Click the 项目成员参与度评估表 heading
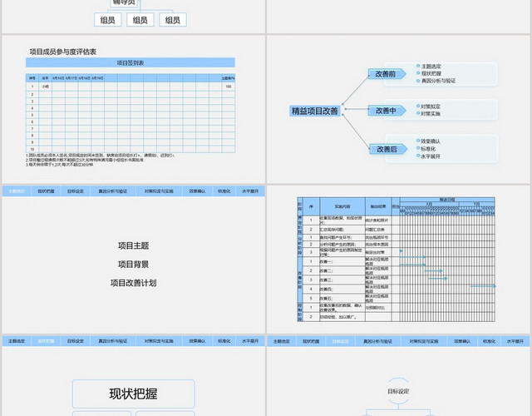Image resolution: width=532 pixels, height=416 pixels. click(63, 52)
